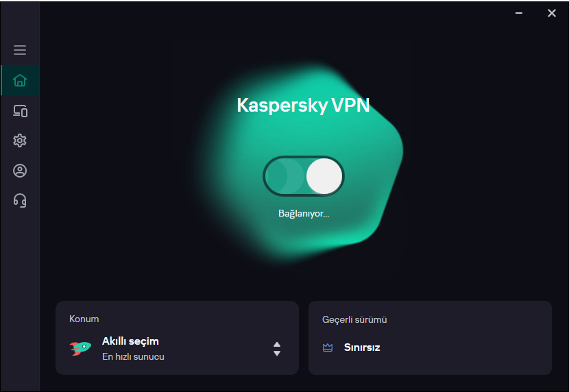
Task: Go to the Home page icon
Action: tap(20, 81)
